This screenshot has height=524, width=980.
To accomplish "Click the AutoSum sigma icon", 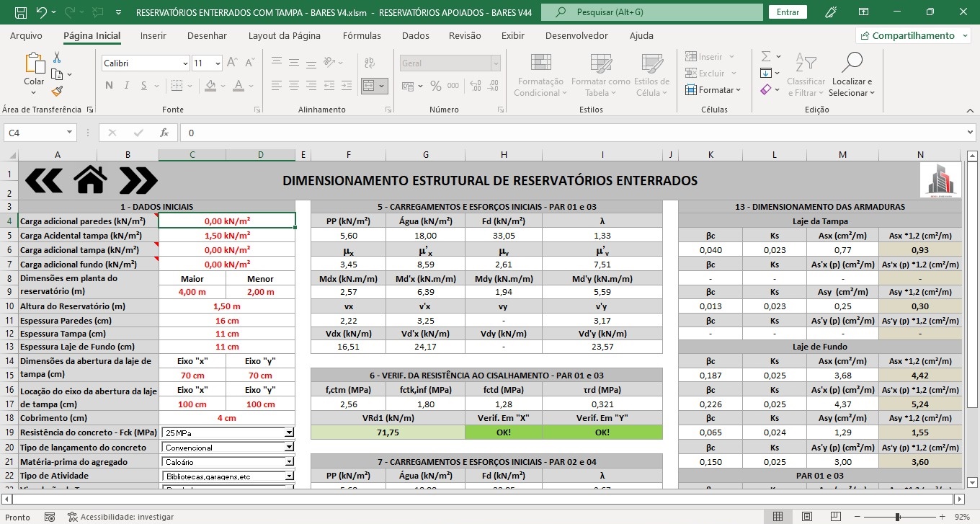I will tap(766, 56).
